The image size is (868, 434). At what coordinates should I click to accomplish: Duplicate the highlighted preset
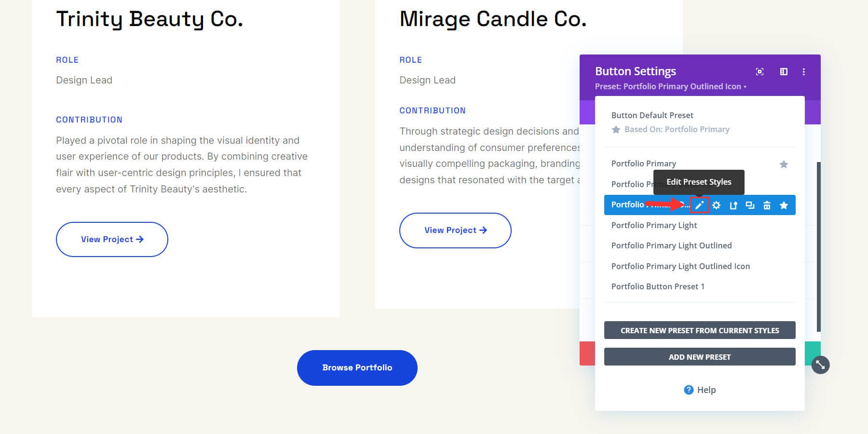(750, 205)
